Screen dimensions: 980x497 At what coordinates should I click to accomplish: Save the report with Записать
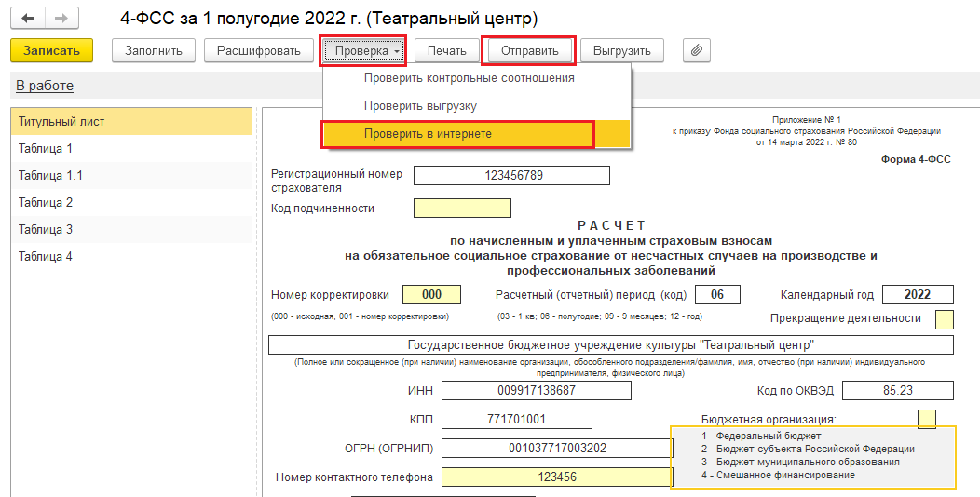[x=52, y=50]
